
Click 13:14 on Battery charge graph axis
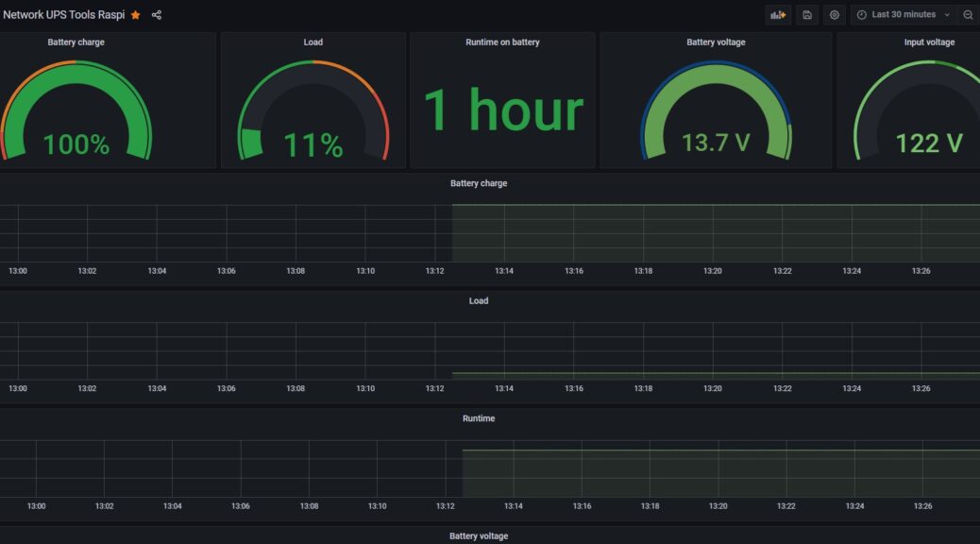504,271
